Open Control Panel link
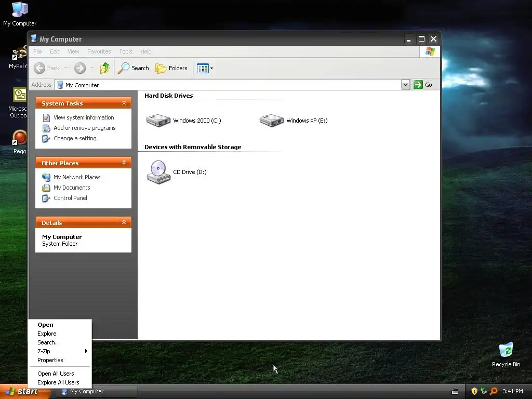 pyautogui.click(x=70, y=198)
